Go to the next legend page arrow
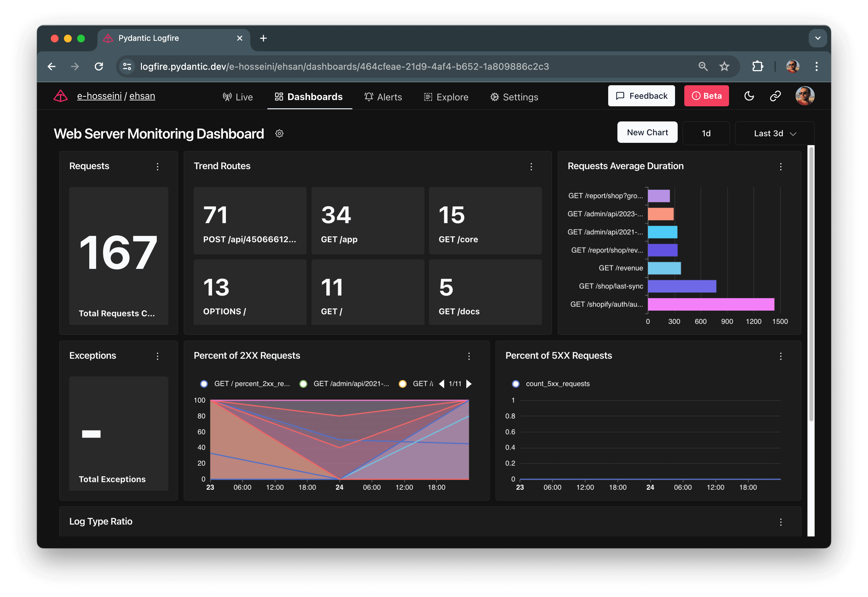This screenshot has width=868, height=597. pos(469,384)
